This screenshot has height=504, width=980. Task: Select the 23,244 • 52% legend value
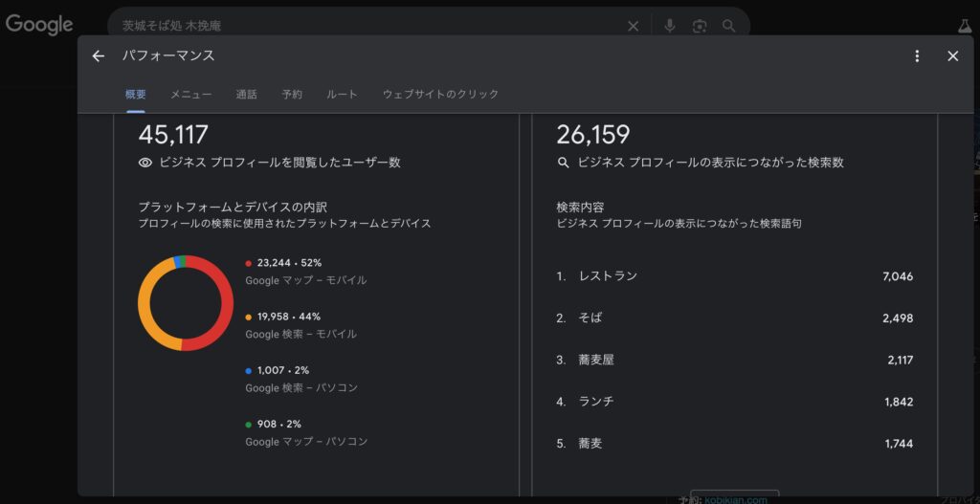pos(289,263)
